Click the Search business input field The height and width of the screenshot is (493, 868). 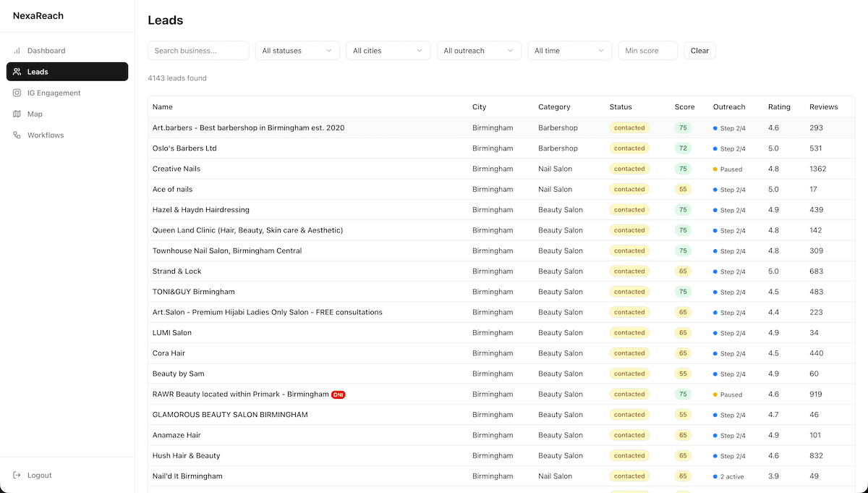[x=198, y=51]
